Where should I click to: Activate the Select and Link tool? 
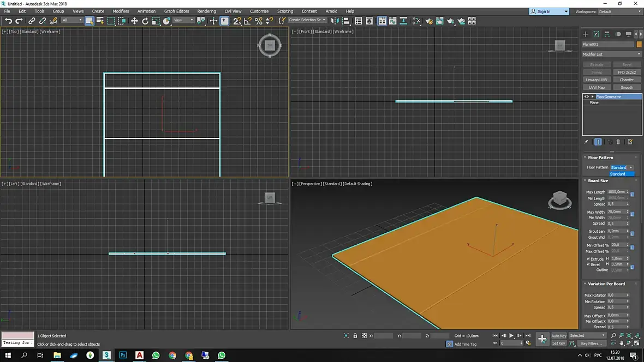[x=32, y=21]
